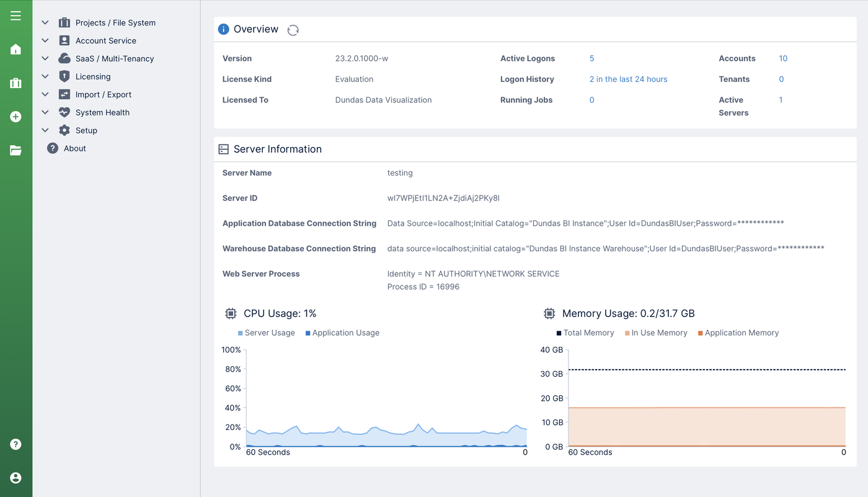Expand the Licensing node
This screenshot has height=497, width=868.
[x=45, y=77]
